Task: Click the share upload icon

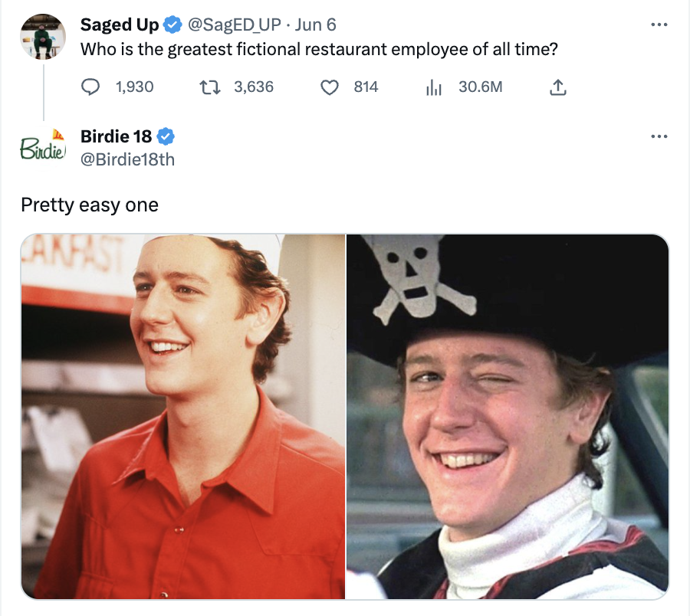Action: [x=557, y=87]
